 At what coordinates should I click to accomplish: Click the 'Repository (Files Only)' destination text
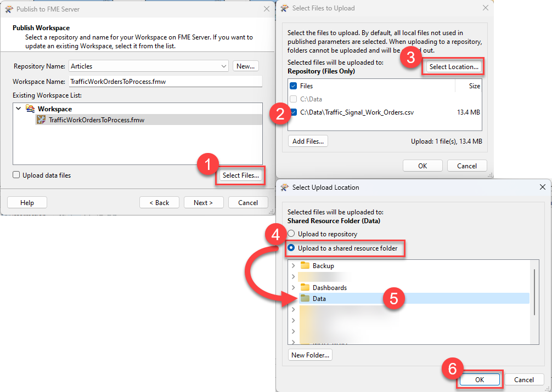pyautogui.click(x=321, y=71)
